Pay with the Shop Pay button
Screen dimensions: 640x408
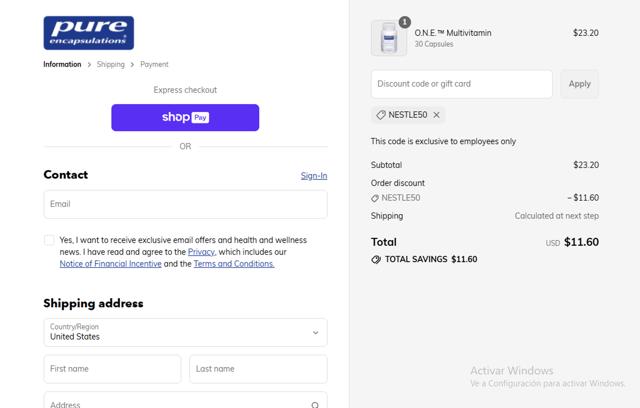(185, 118)
